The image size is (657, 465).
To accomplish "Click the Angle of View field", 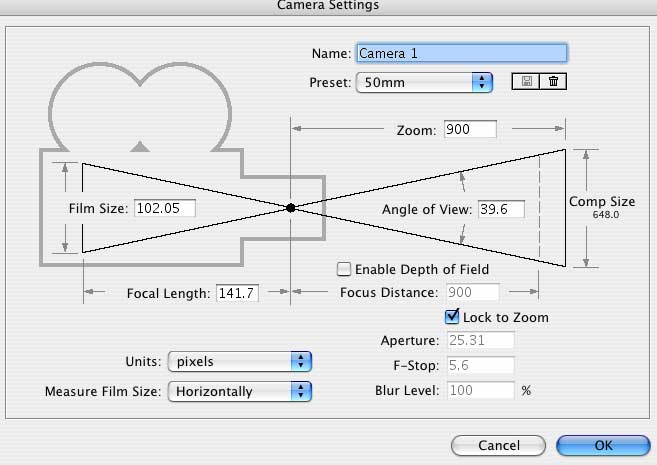I will pos(500,209).
